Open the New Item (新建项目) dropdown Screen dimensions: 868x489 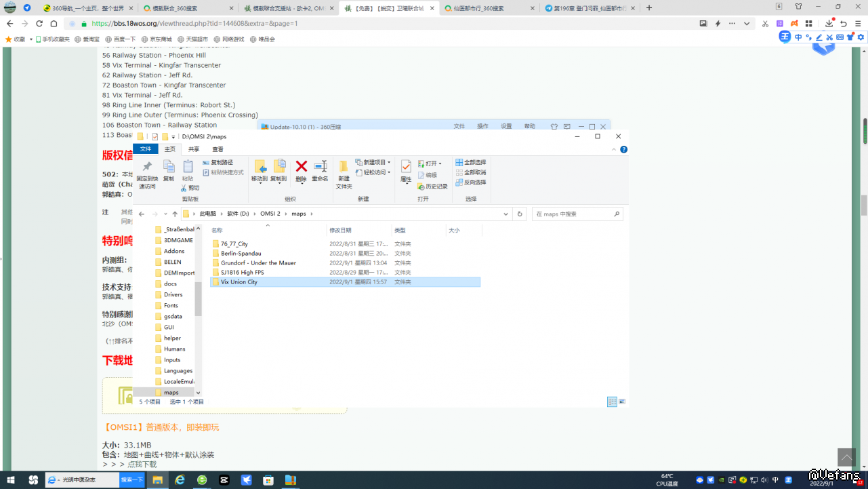(x=389, y=163)
